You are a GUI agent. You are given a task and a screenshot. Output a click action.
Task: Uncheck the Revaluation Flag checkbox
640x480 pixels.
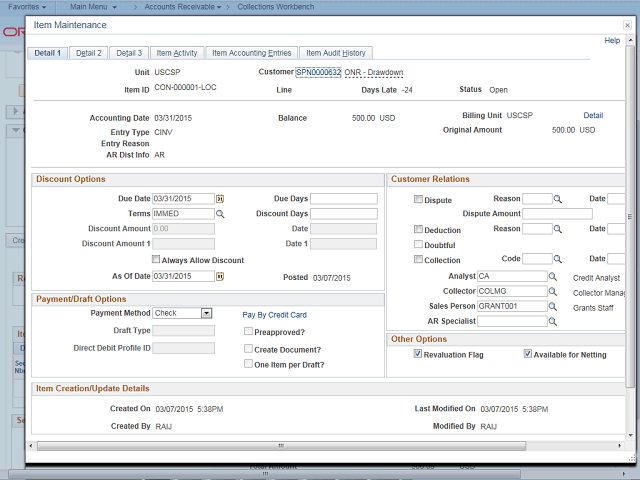(418, 355)
